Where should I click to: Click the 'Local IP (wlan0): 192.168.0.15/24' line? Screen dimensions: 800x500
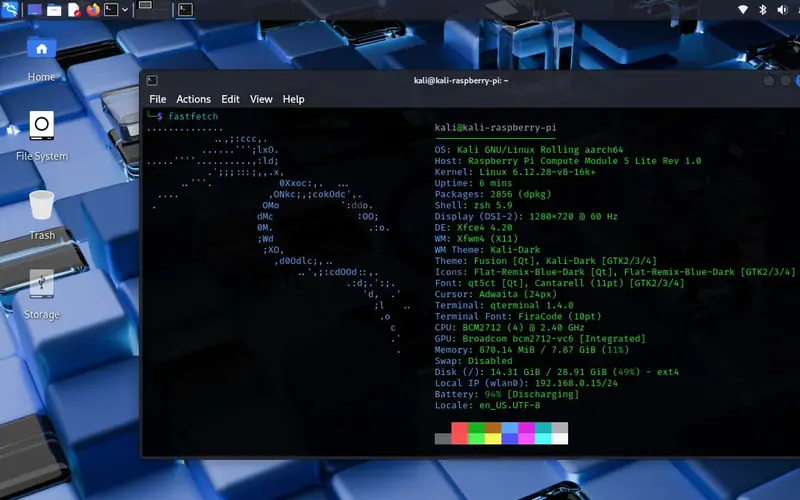(526, 383)
